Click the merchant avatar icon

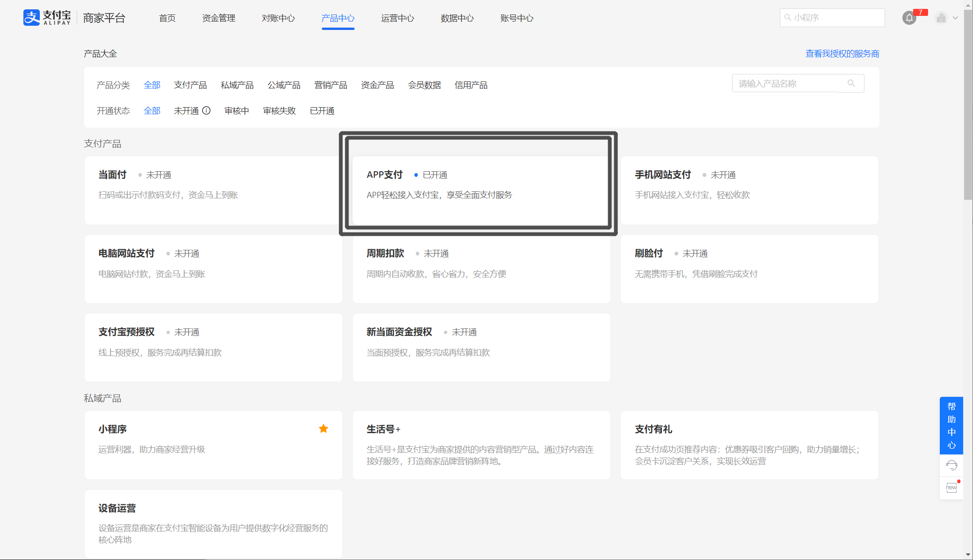click(x=941, y=18)
